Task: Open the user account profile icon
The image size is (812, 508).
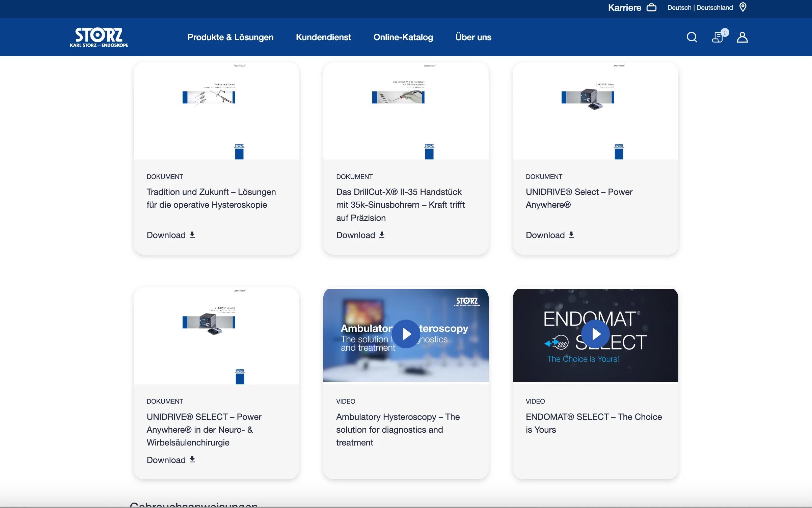Action: (742, 37)
